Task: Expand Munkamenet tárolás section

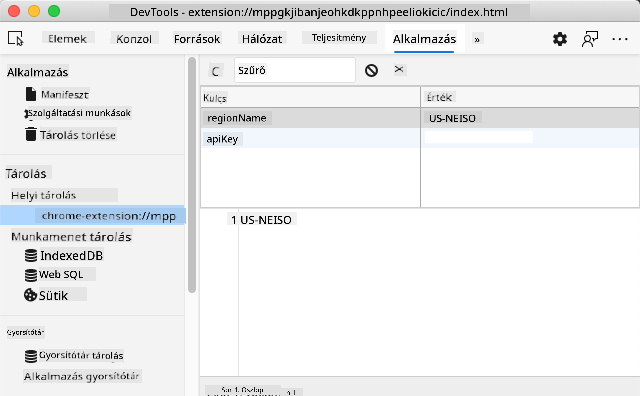Action: 71,237
